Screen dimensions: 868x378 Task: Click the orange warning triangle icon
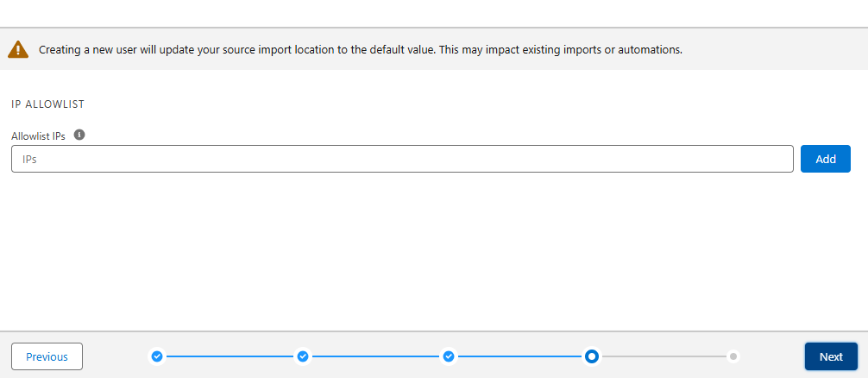(x=19, y=49)
